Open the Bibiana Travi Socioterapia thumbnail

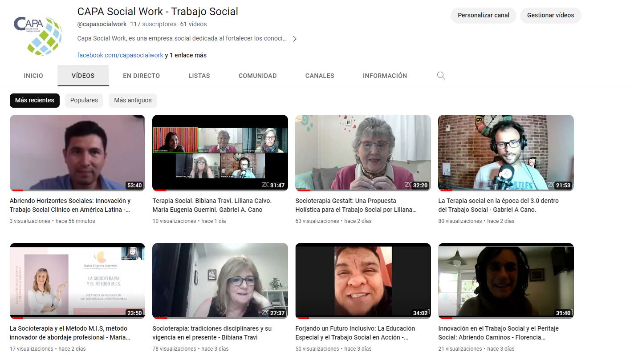(220, 281)
